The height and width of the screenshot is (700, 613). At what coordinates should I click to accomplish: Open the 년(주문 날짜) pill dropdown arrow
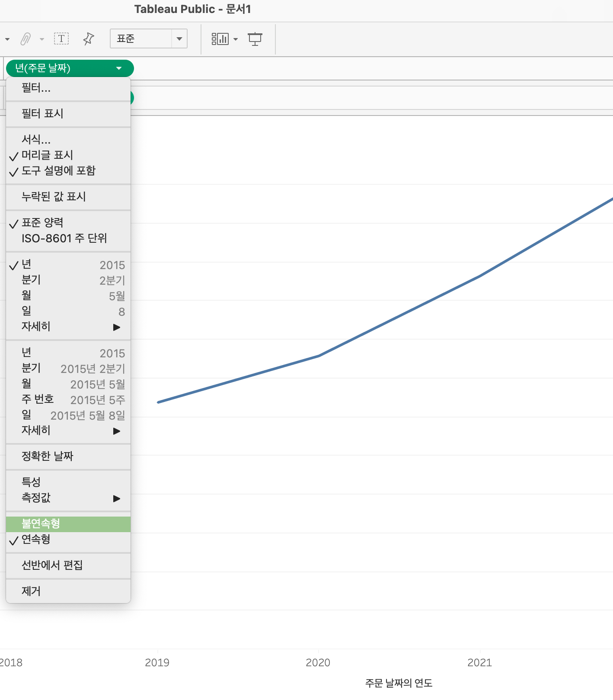[119, 68]
